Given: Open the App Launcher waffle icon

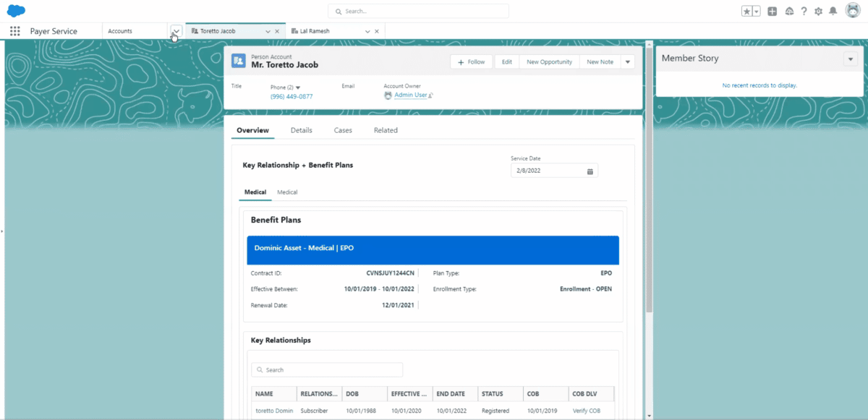Looking at the screenshot, I should [14, 30].
